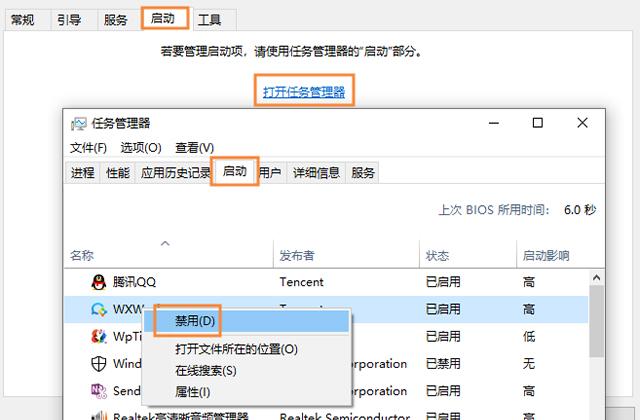Click the 无 startup impact value
640x420 pixels.
pos(529,363)
